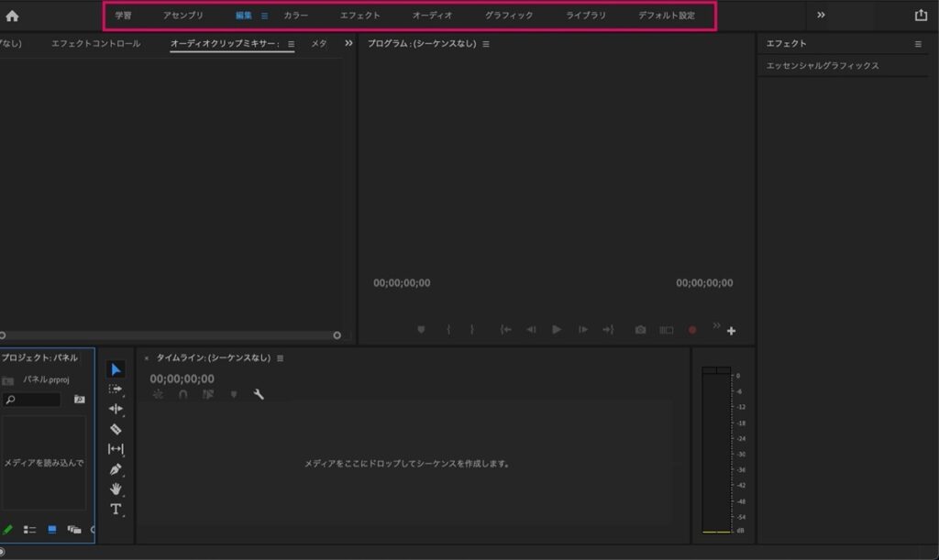Click the Project panel search field
Viewport: 939px width, 560px height.
[32, 399]
